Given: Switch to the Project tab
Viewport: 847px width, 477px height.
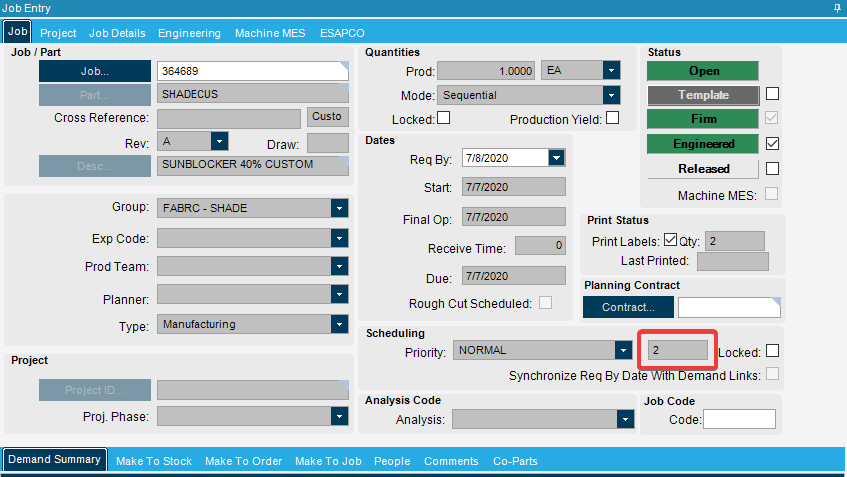Looking at the screenshot, I should pyautogui.click(x=58, y=33).
